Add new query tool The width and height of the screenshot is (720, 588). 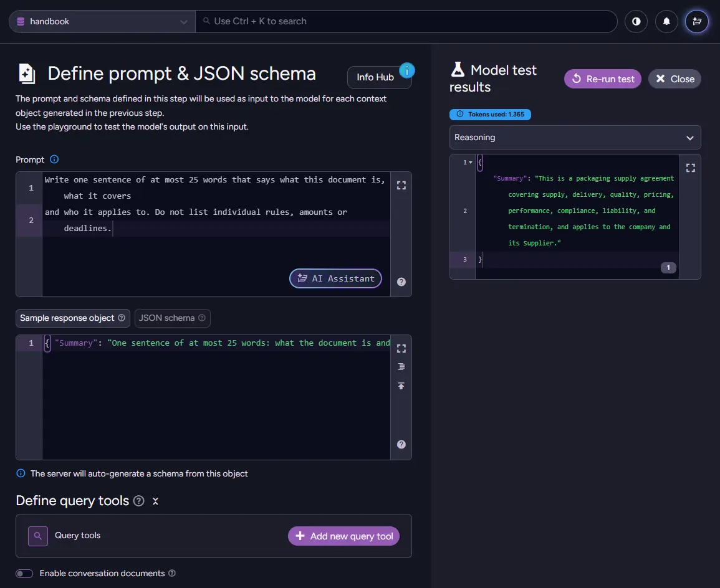tap(343, 536)
